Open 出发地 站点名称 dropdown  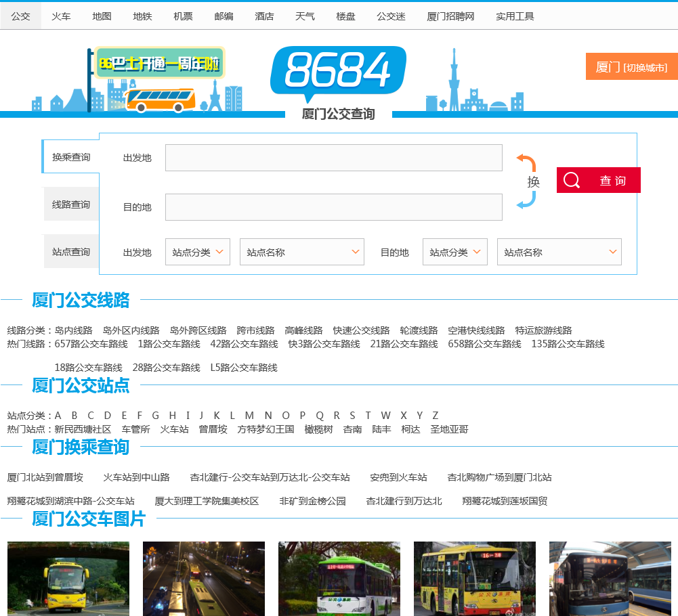[302, 252]
